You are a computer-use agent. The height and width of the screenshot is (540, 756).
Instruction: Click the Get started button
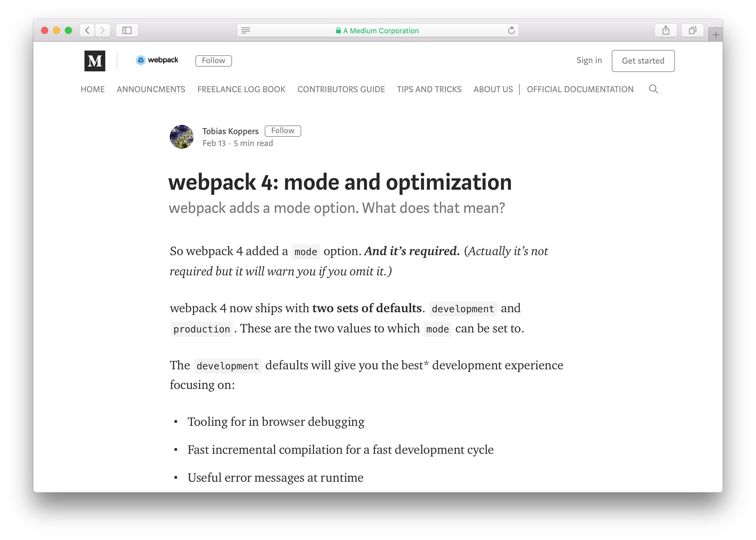coord(643,61)
